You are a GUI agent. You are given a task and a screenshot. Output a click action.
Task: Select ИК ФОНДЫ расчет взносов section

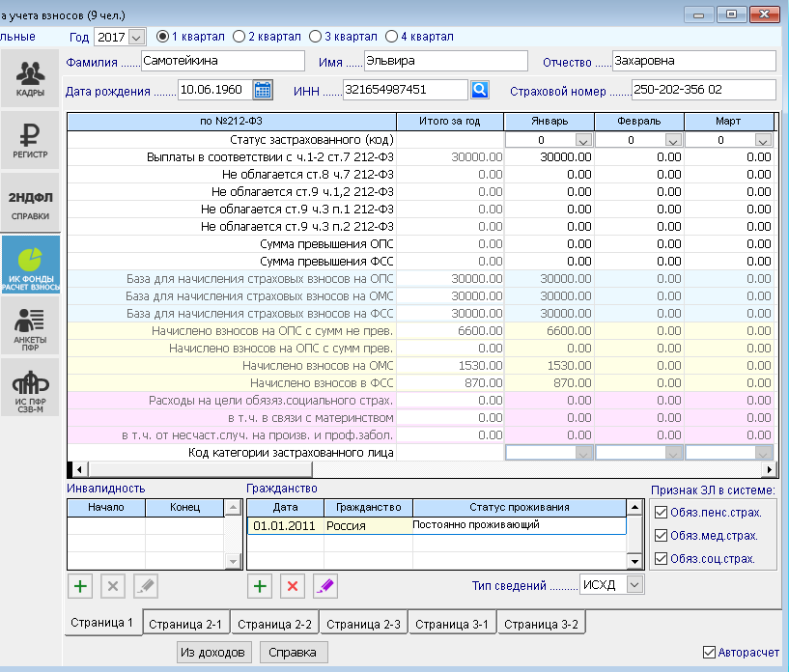(30, 265)
